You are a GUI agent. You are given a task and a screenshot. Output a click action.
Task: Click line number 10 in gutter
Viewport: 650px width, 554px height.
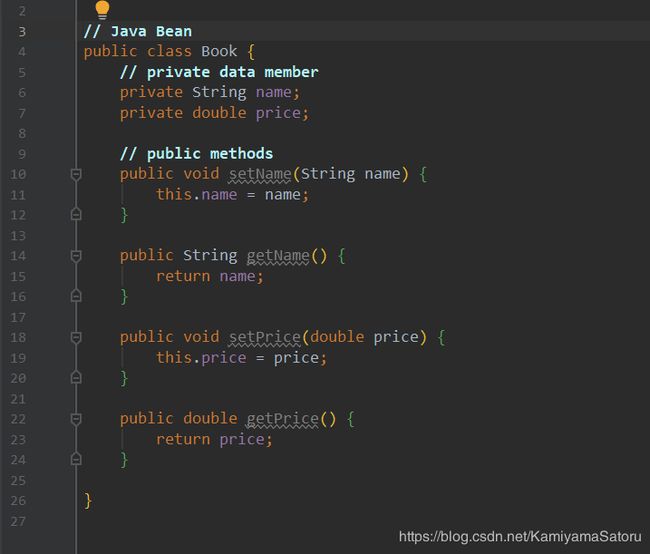coord(18,174)
